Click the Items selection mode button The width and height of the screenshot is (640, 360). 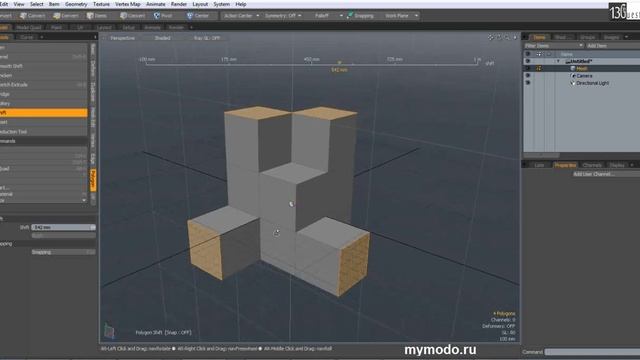pos(97,16)
